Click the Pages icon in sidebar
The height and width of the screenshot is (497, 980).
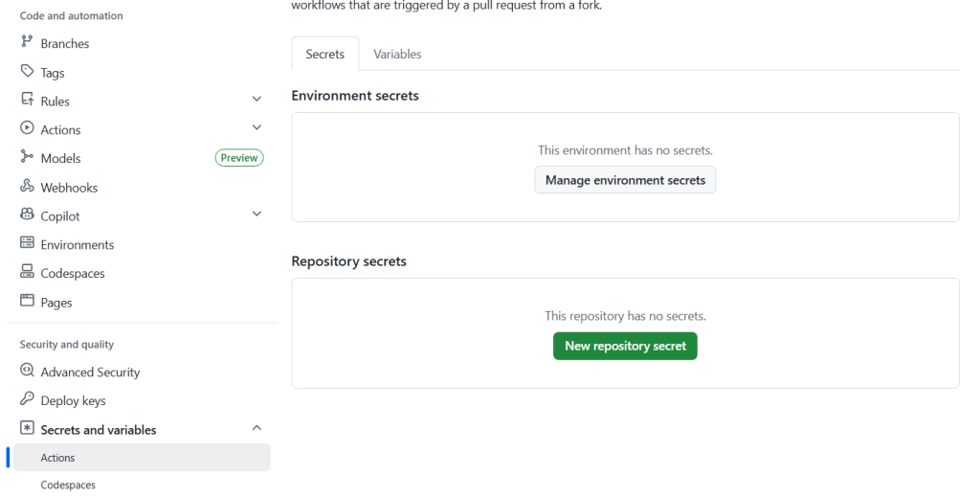27,302
